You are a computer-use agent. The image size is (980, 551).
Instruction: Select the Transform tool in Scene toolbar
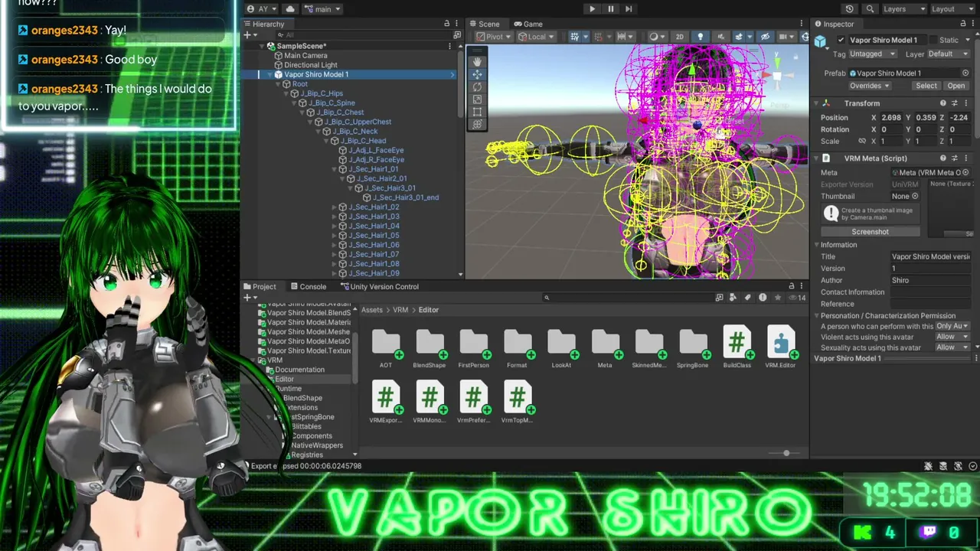[477, 124]
